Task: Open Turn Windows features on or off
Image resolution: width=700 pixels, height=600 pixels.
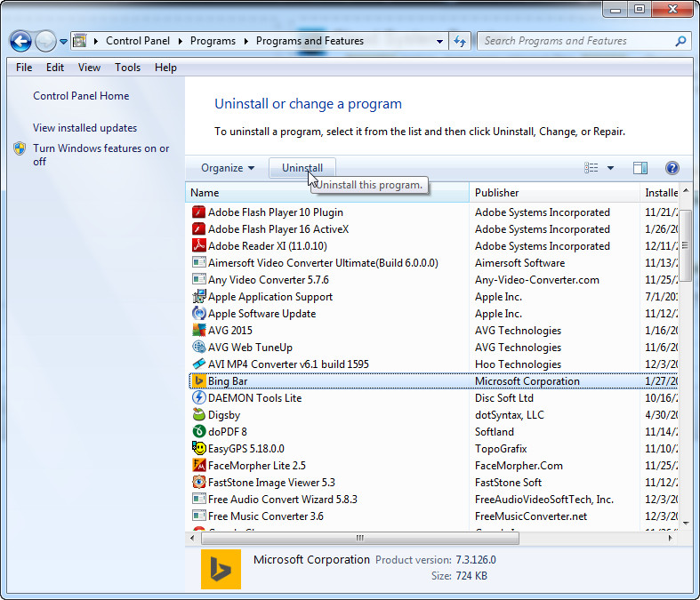Action: [x=101, y=155]
